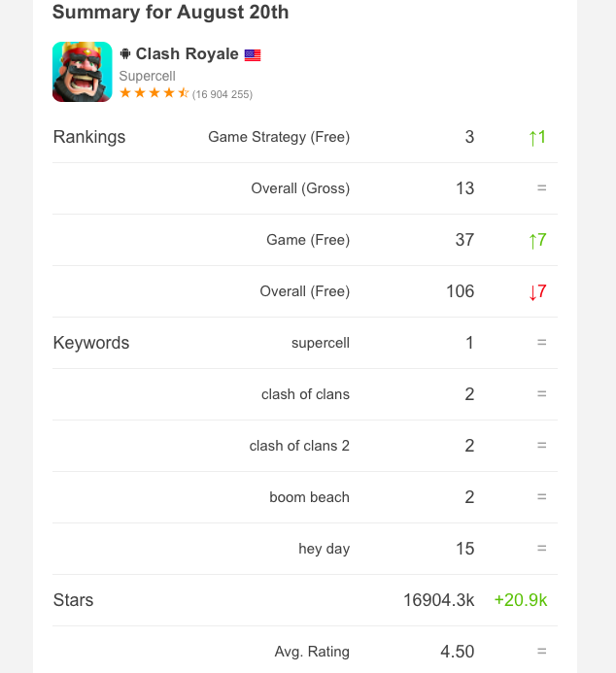
Task: Click the +20.9k stars change value
Action: (521, 600)
